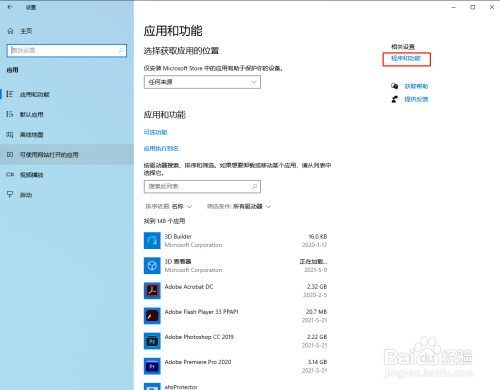Click the Adobe Photoshop CC 2019 icon
The height and width of the screenshot is (390, 500).
coord(152,341)
